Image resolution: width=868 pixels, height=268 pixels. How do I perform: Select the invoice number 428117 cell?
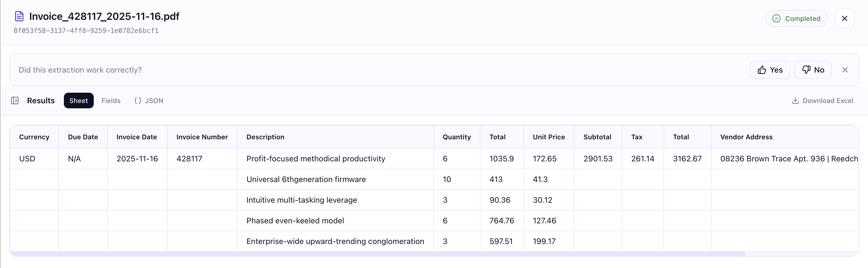pyautogui.click(x=202, y=159)
